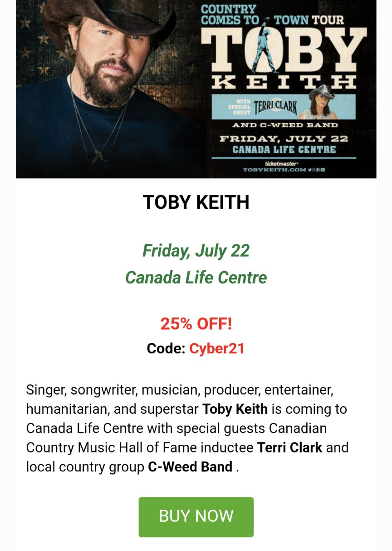392x551 pixels.
Task: Click bold Toby Keith in the description
Action: 235,409
